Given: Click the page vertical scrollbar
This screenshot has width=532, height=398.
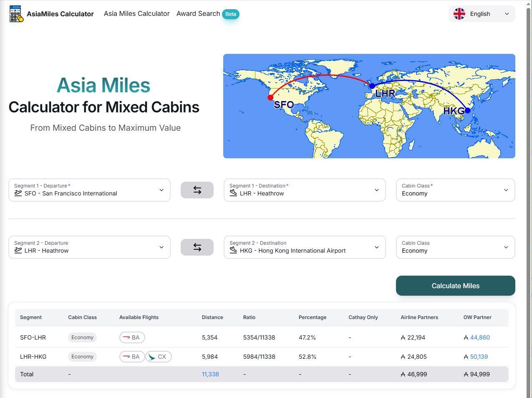Looking at the screenshot, I should coord(529,167).
